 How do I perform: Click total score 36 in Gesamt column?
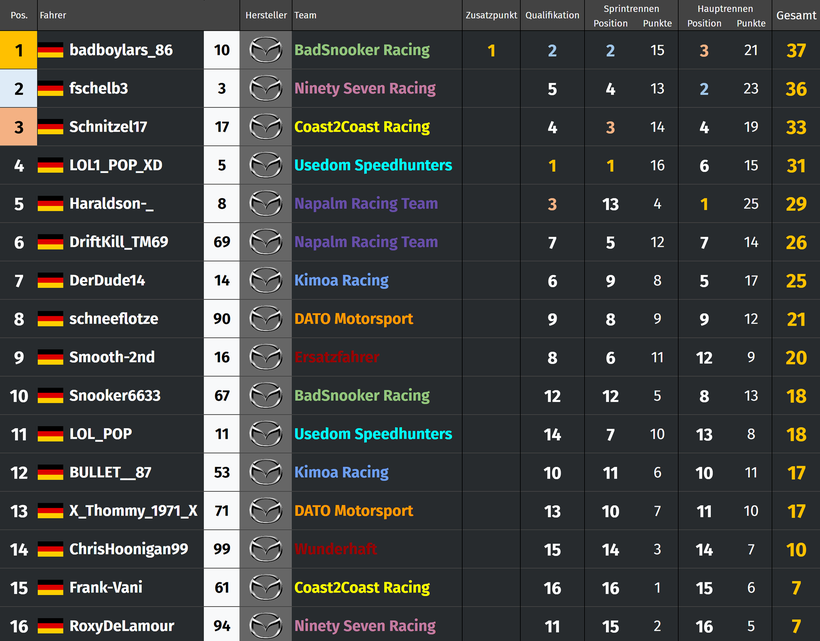(x=796, y=89)
